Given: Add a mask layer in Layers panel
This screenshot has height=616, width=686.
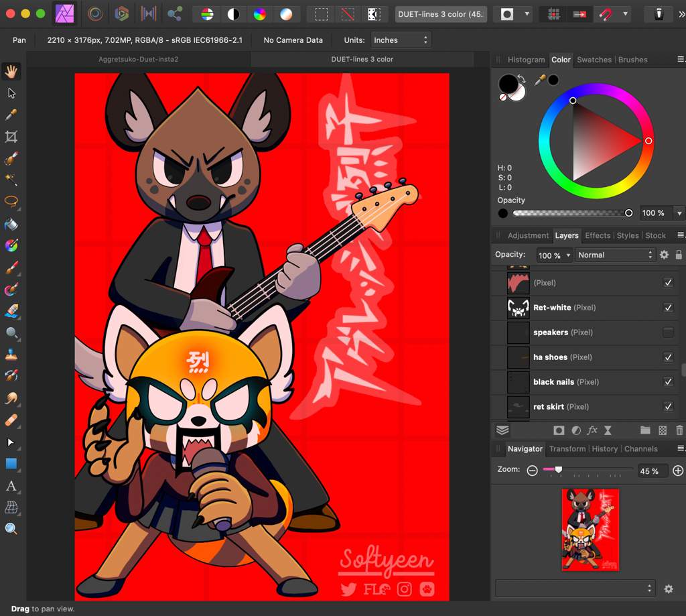Looking at the screenshot, I should point(559,430).
